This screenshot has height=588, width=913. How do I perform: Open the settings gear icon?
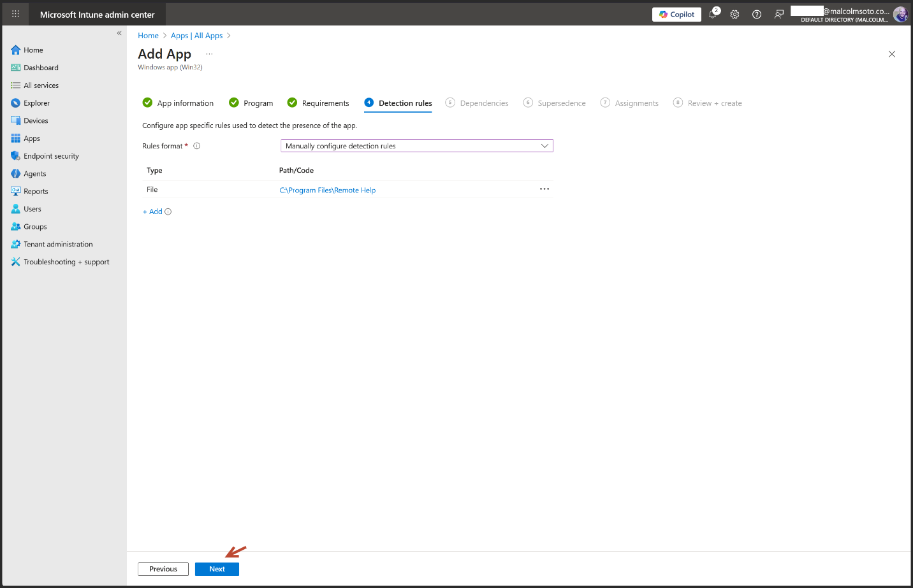734,14
